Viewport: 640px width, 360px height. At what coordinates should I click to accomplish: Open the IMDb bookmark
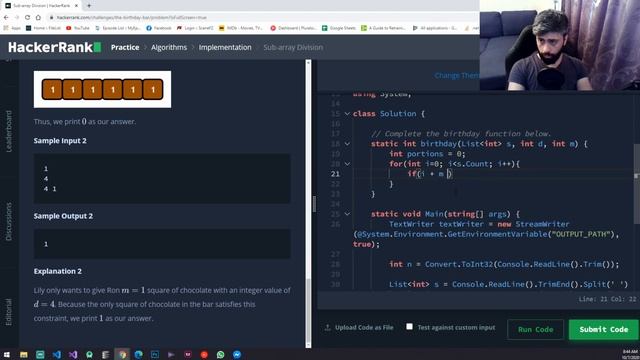pos(240,28)
